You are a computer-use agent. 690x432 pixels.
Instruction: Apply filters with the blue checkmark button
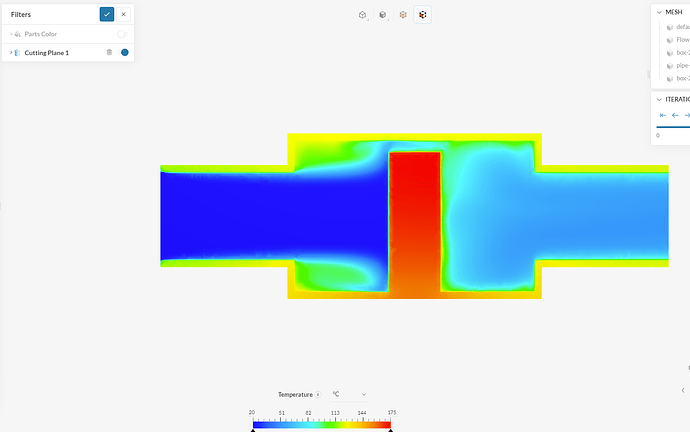107,14
